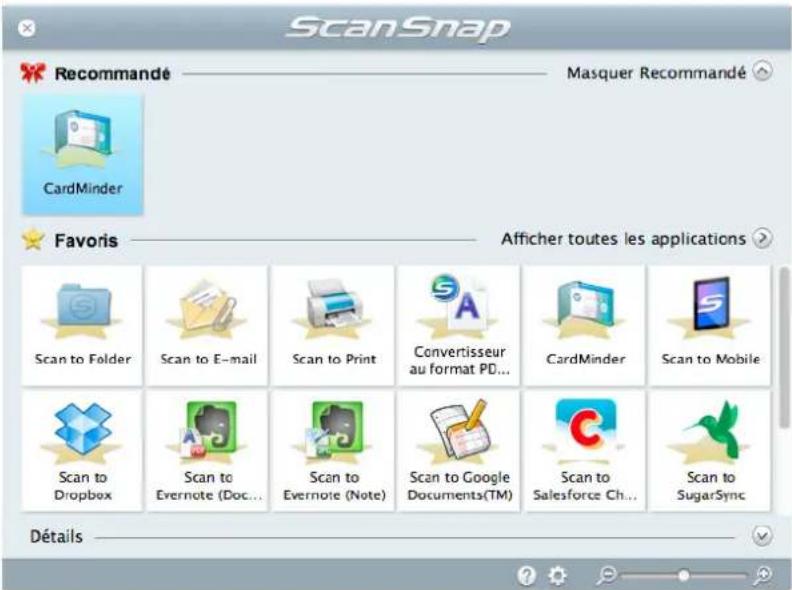Choose Scan to E-mail
The image size is (792, 590).
(208, 325)
